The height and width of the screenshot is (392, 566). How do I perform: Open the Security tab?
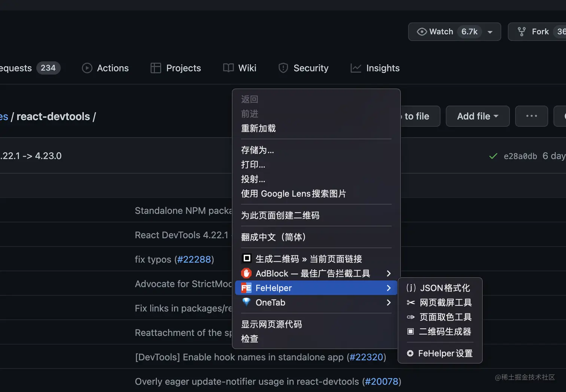pyautogui.click(x=304, y=68)
